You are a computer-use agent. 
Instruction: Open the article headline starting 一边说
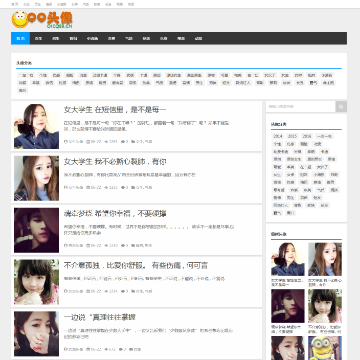pyautogui.click(x=100, y=317)
